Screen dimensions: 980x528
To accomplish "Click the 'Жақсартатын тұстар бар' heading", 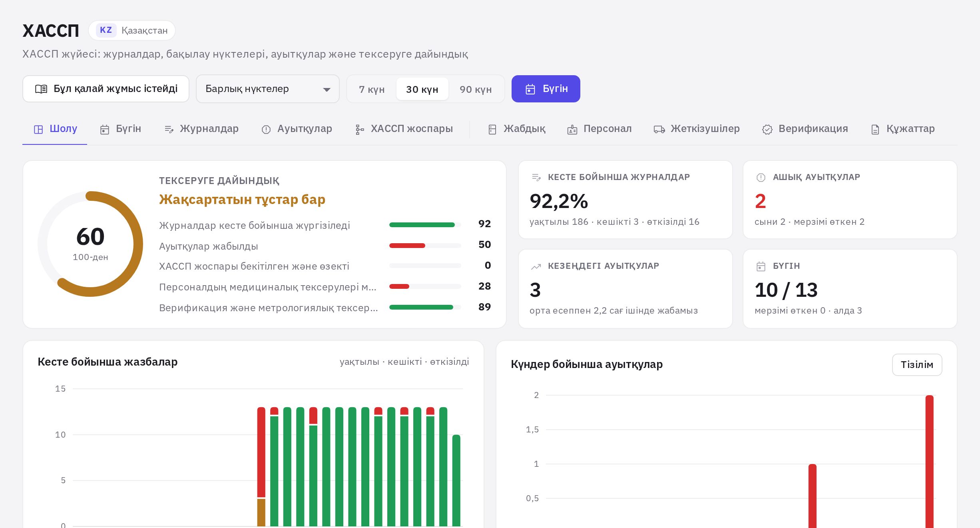I will point(242,199).
